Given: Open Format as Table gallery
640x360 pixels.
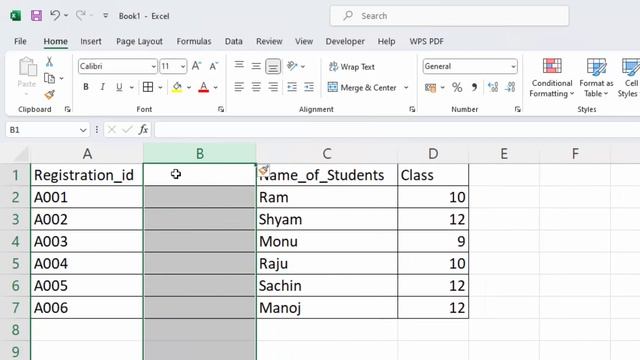Looking at the screenshot, I should coord(596,78).
